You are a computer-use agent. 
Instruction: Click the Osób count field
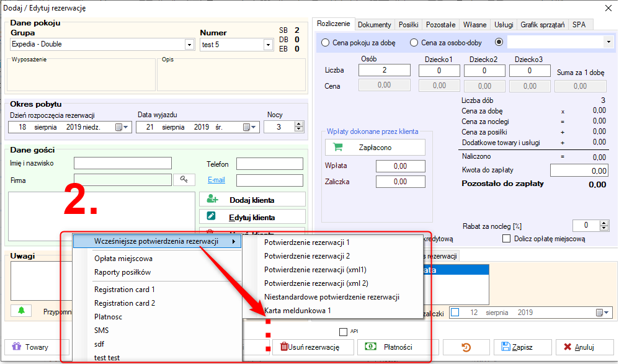point(384,70)
